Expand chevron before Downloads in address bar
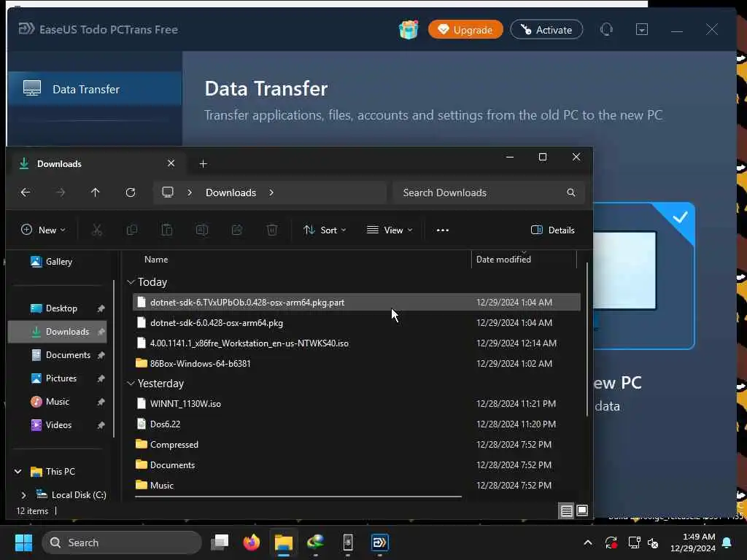The image size is (747, 560). click(190, 192)
